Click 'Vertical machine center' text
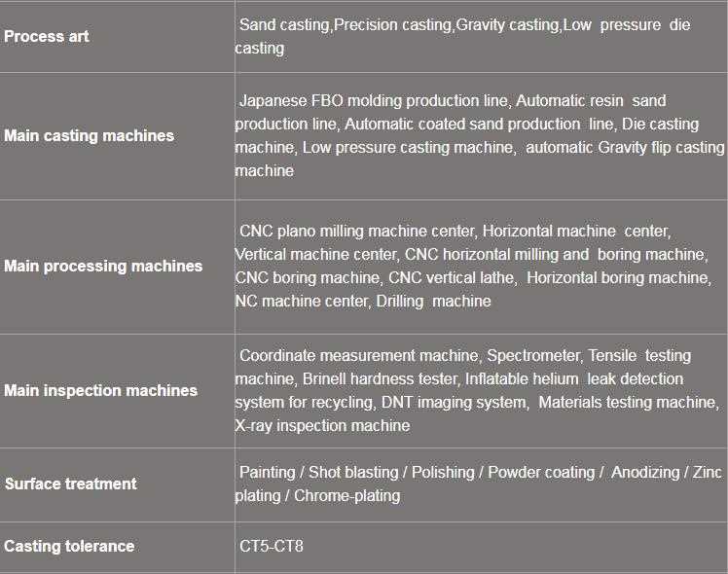The image size is (728, 574). coord(315,254)
